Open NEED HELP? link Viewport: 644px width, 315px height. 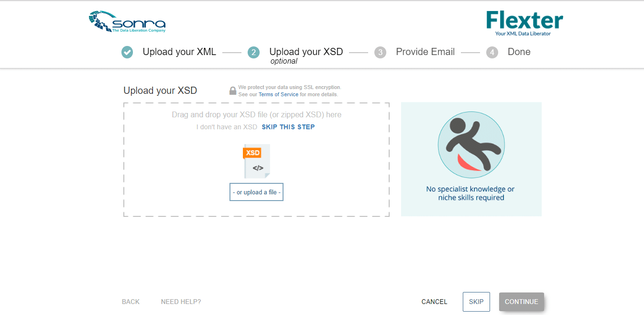pyautogui.click(x=181, y=302)
